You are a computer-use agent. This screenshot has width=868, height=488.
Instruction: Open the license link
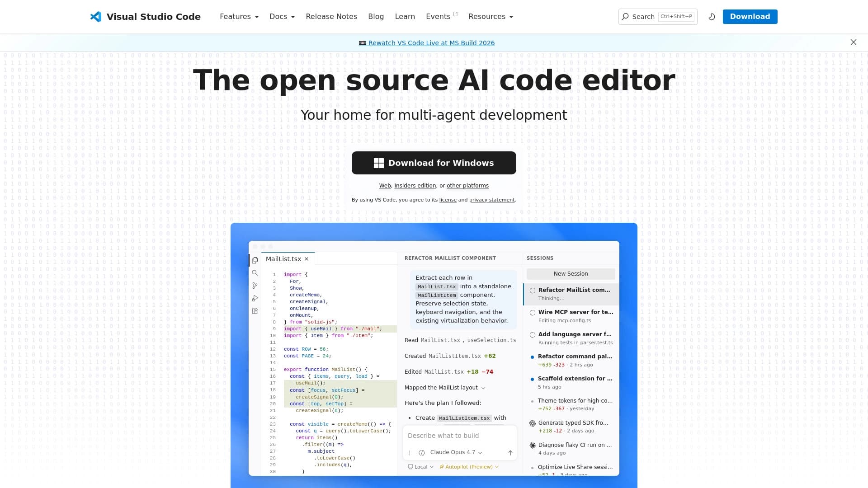click(x=448, y=200)
